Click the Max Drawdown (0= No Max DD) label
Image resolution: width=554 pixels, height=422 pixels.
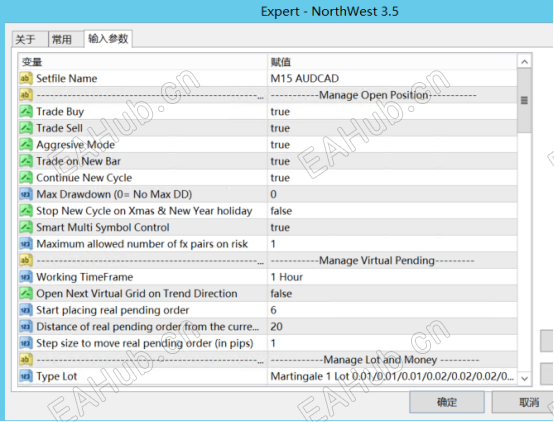click(x=114, y=194)
